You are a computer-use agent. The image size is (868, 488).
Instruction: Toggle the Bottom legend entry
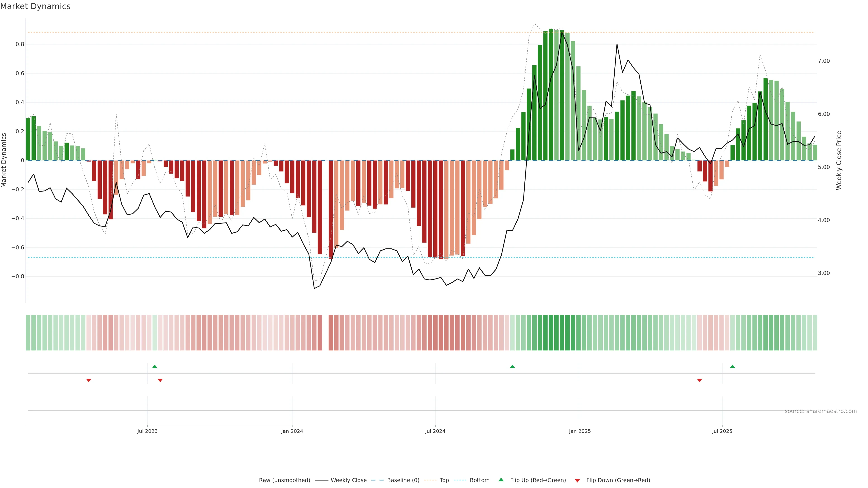(479, 480)
